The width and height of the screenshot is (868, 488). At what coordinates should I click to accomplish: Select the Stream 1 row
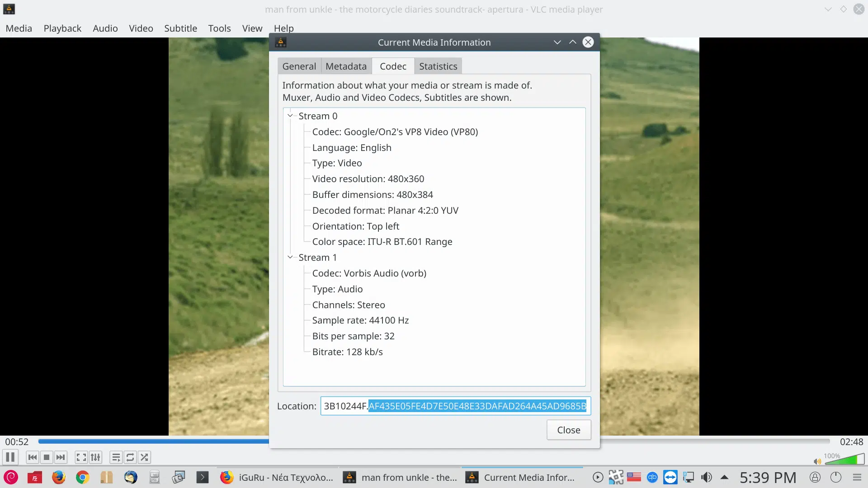pyautogui.click(x=318, y=258)
